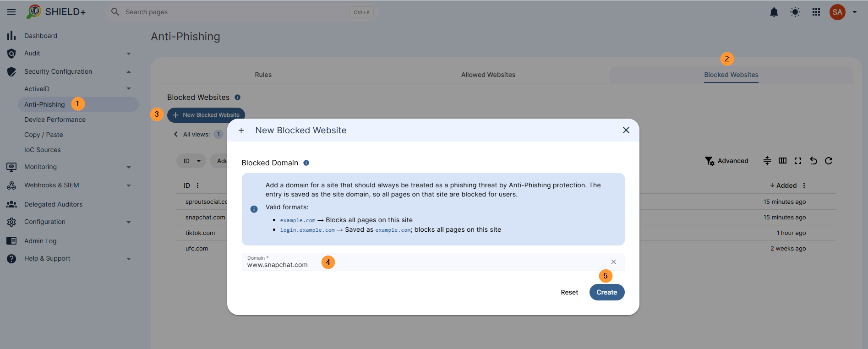Expand the Webhooks & SIEM chevron
Viewport: 868px width, 349px height.
tap(129, 185)
